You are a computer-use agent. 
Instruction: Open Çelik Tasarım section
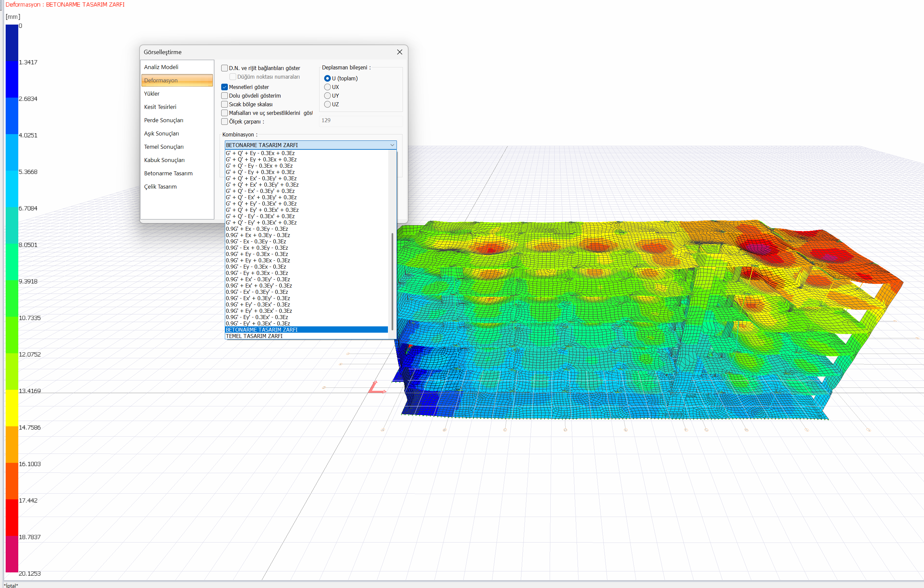pos(160,186)
